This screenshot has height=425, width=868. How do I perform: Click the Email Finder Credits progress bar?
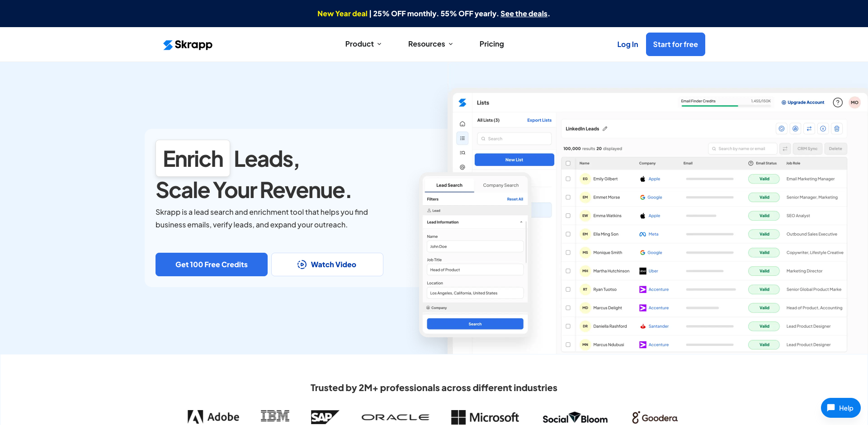point(726,106)
